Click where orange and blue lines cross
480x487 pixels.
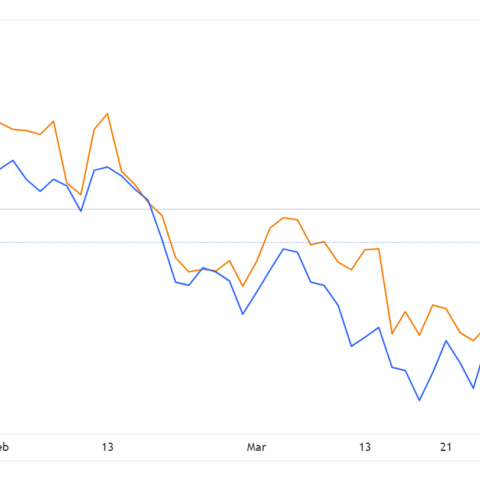pyautogui.click(x=148, y=200)
